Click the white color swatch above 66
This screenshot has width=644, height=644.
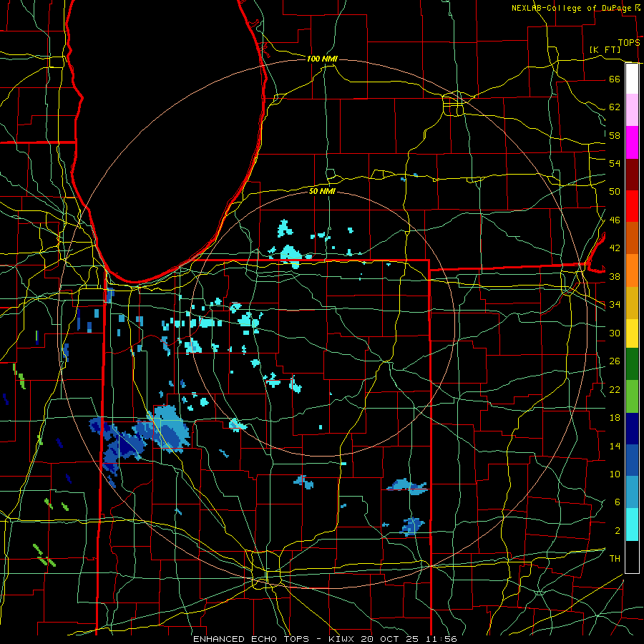[x=632, y=79]
